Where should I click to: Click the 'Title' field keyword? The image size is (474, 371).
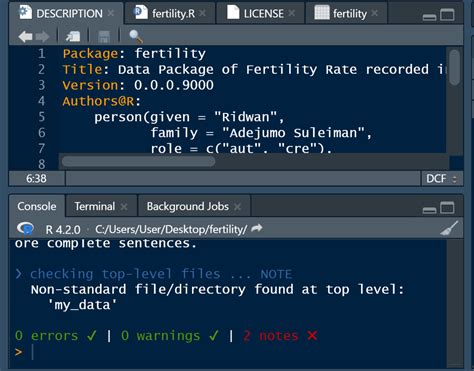[x=82, y=69]
